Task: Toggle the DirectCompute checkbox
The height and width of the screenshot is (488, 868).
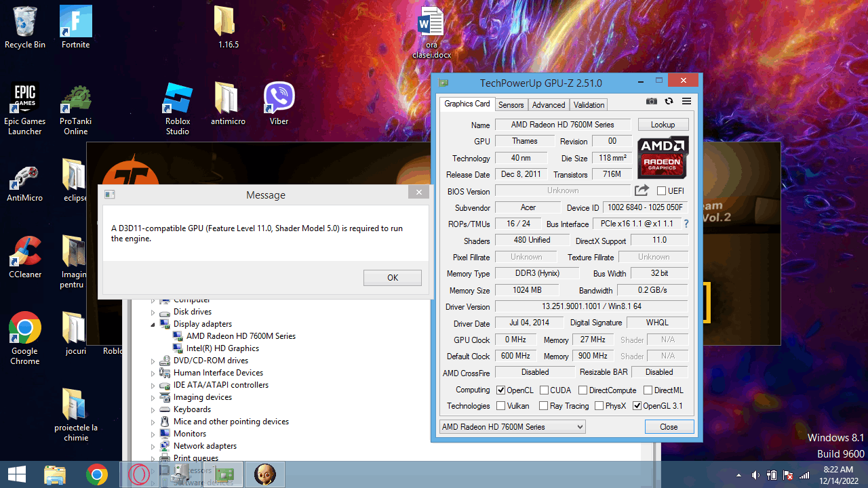Action: (x=583, y=390)
